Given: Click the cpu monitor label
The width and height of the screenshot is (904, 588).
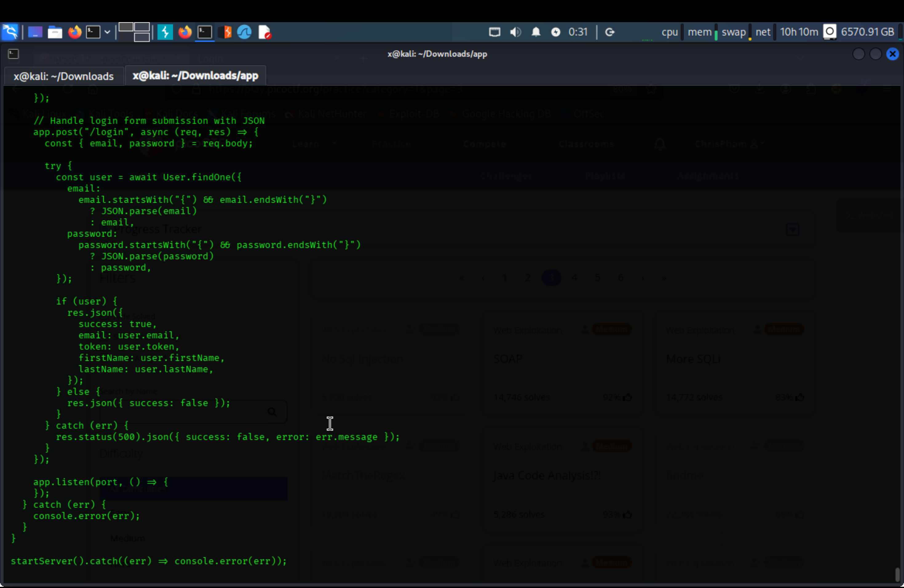Looking at the screenshot, I should coord(670,32).
